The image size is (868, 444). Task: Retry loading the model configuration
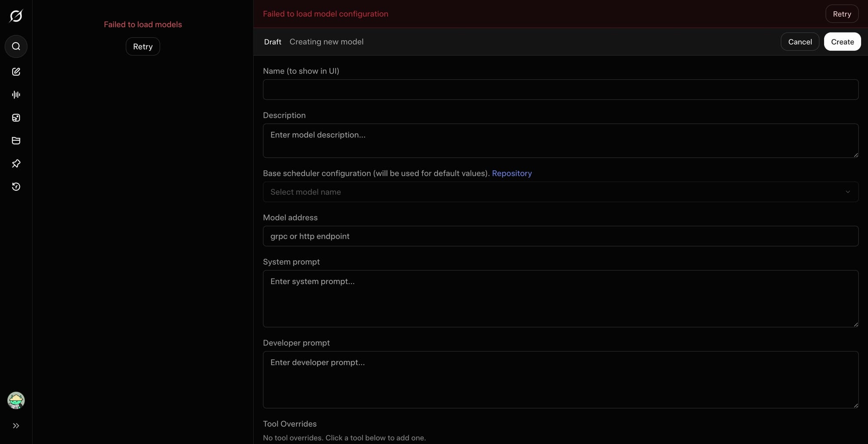coord(842,14)
